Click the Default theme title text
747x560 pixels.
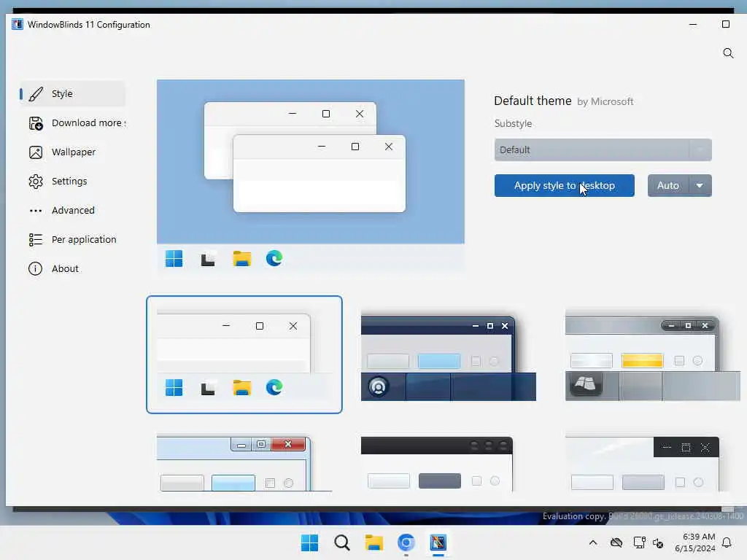point(533,101)
